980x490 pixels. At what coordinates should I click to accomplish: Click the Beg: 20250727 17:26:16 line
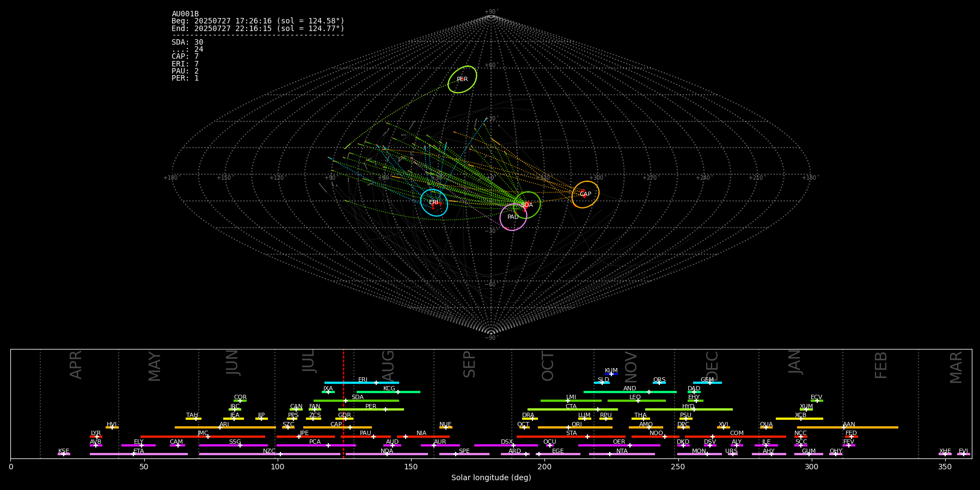(258, 21)
